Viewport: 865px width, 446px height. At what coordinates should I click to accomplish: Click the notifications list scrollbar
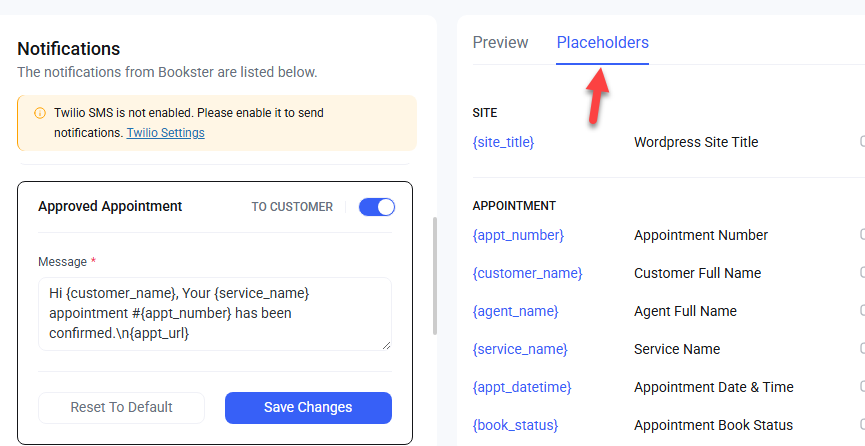(435, 276)
